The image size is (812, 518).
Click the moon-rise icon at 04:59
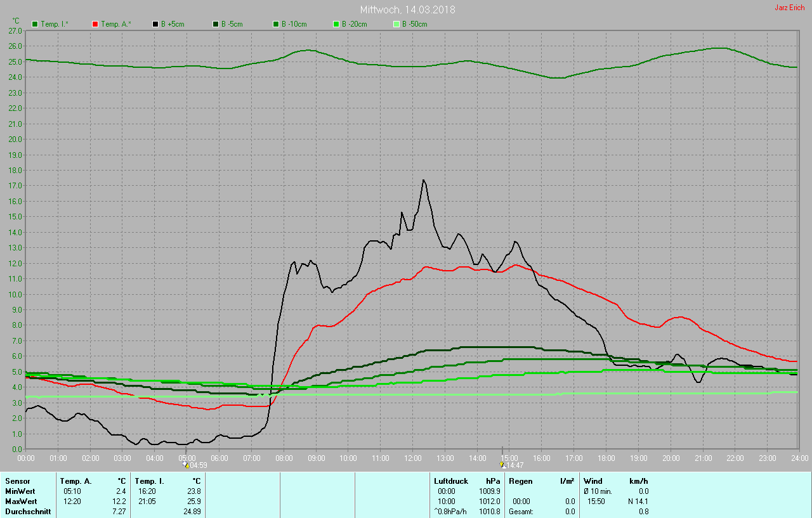pos(185,465)
